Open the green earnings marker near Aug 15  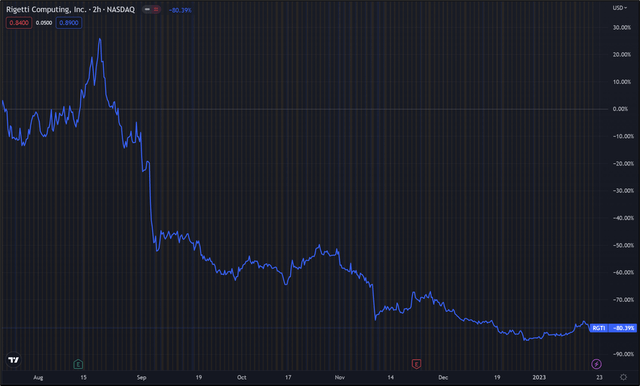coord(78,364)
